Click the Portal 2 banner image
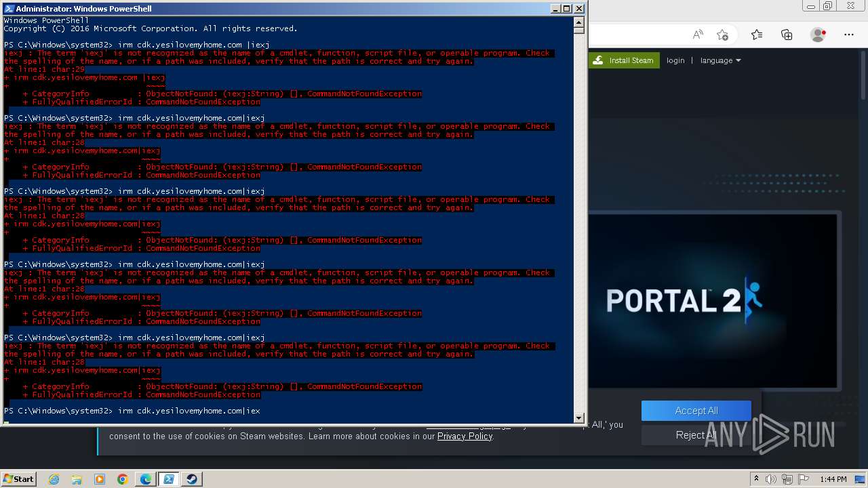This screenshot has width=868, height=488. pyautogui.click(x=713, y=301)
